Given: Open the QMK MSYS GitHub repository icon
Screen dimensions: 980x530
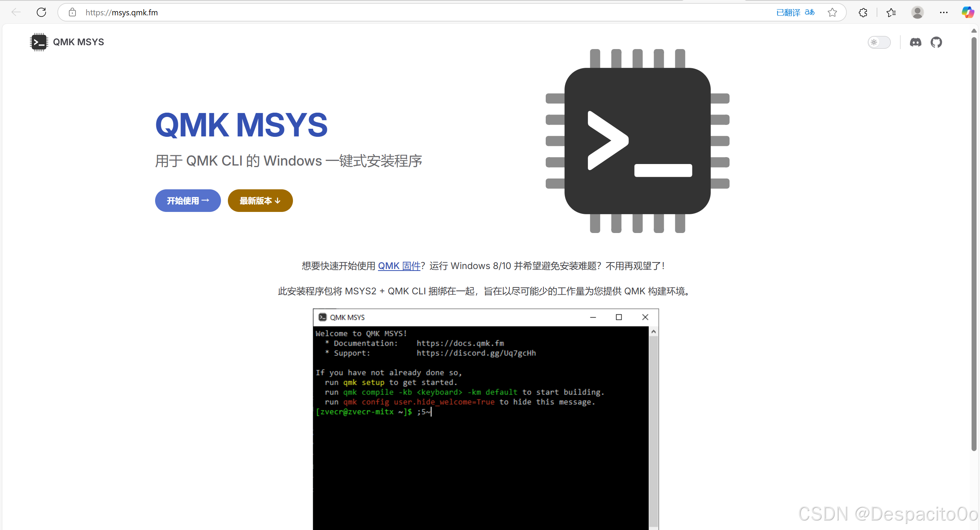Looking at the screenshot, I should coord(936,42).
